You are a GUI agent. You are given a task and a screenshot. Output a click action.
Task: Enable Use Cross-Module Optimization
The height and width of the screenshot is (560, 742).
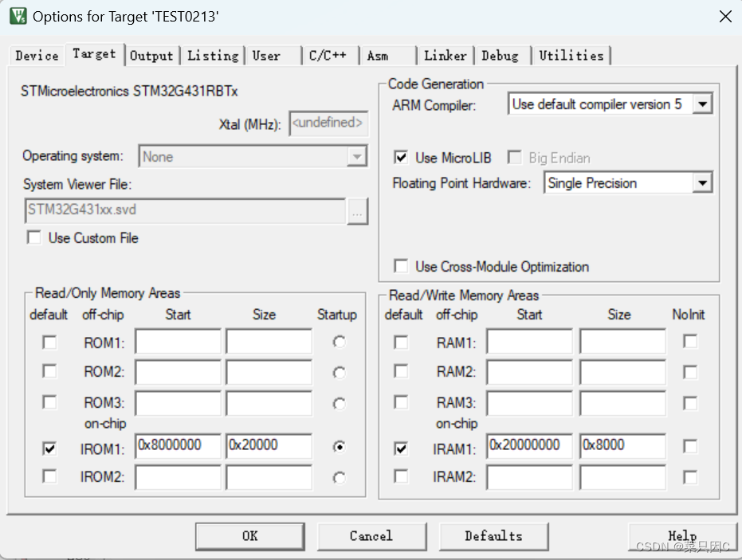(401, 266)
